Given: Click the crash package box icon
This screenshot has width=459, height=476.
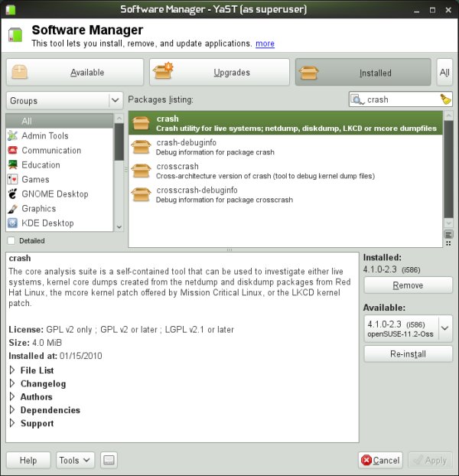Looking at the screenshot, I should point(141,123).
